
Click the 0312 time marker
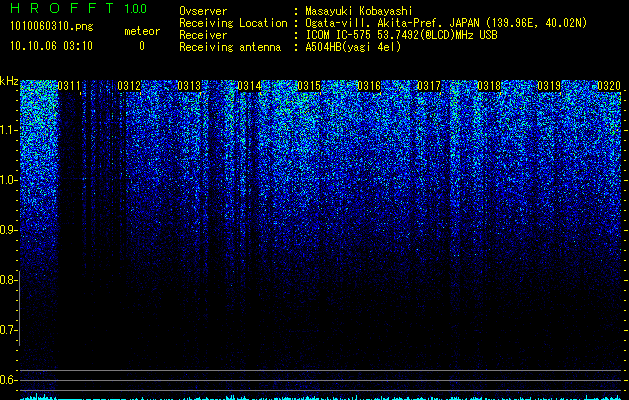[x=129, y=86]
